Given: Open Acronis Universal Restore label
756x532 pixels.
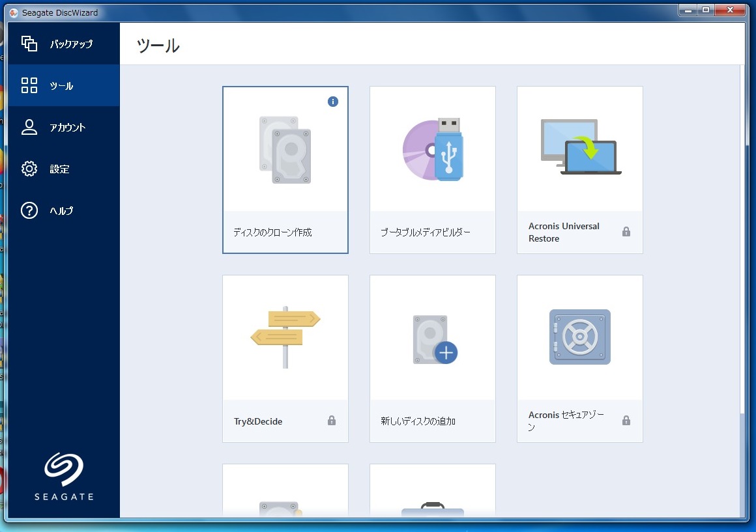Looking at the screenshot, I should click(564, 232).
